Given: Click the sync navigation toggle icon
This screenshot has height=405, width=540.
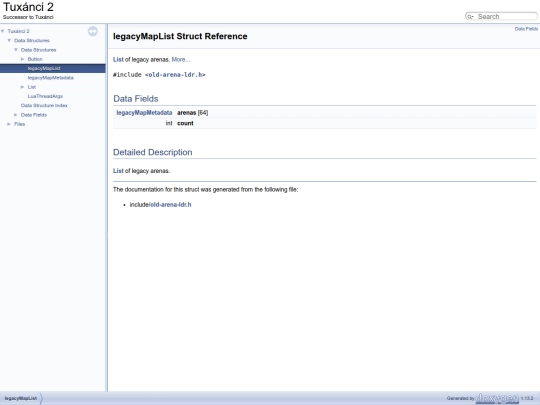Looking at the screenshot, I should click(x=93, y=31).
